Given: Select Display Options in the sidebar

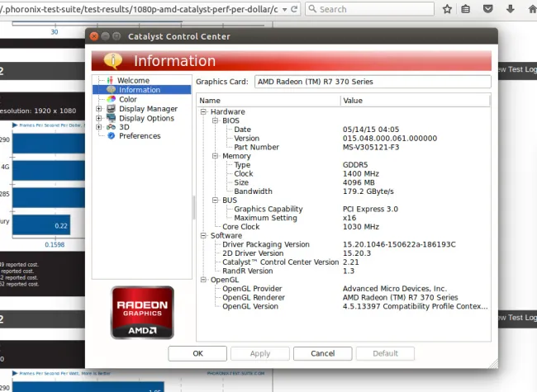Looking at the screenshot, I should [x=146, y=118].
